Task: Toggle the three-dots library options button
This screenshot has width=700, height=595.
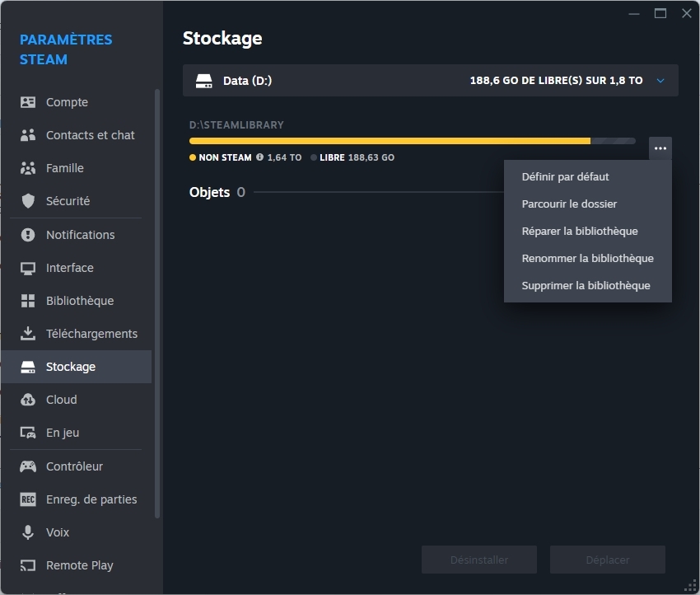Action: pyautogui.click(x=660, y=148)
